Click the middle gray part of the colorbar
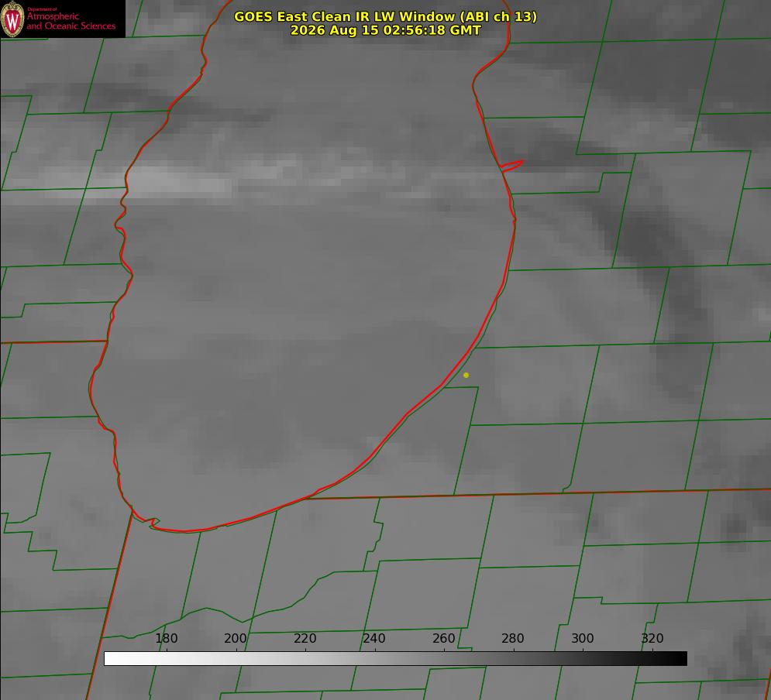 tap(395, 658)
